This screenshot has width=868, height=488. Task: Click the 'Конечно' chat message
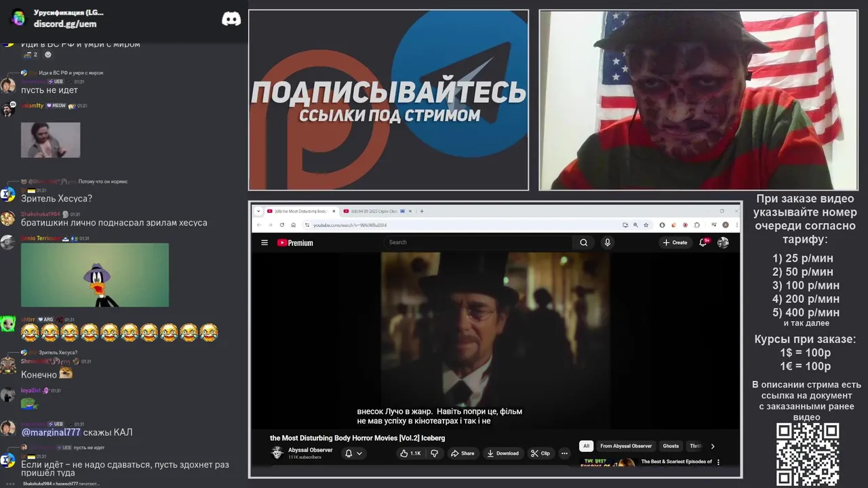pos(39,374)
